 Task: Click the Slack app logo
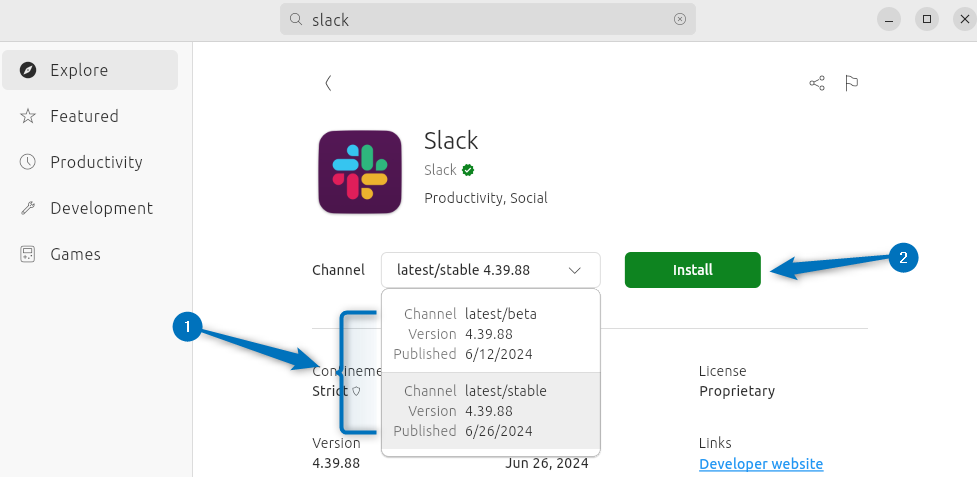[x=360, y=172]
